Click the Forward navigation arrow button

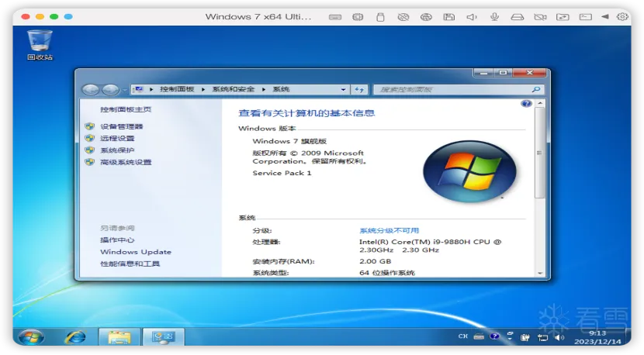coord(110,89)
